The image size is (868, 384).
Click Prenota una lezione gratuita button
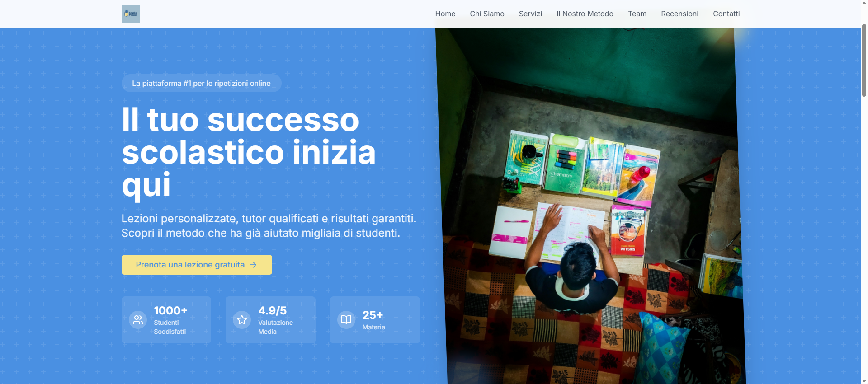coord(197,265)
